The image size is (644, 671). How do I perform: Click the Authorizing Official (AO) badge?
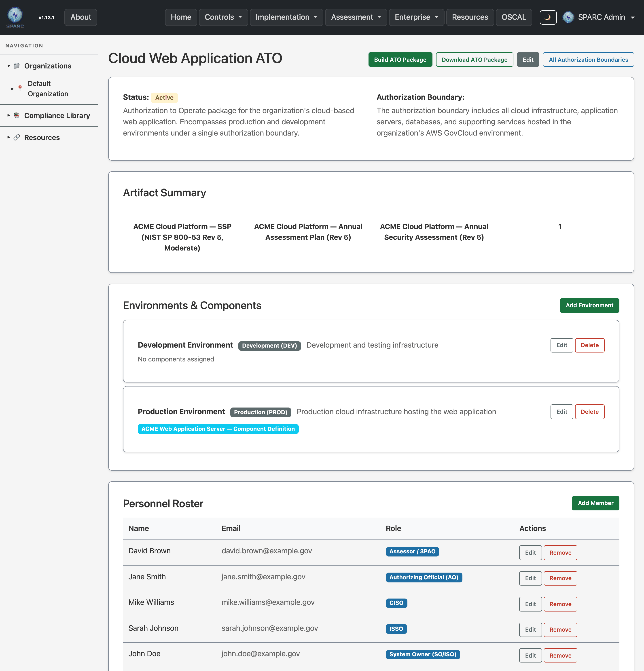[424, 577]
